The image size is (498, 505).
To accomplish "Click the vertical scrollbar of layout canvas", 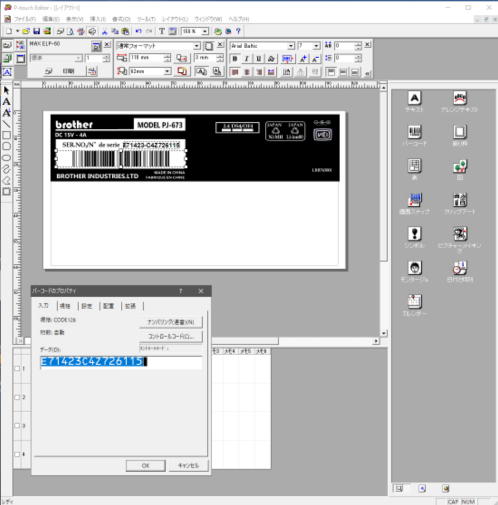I will (x=383, y=210).
